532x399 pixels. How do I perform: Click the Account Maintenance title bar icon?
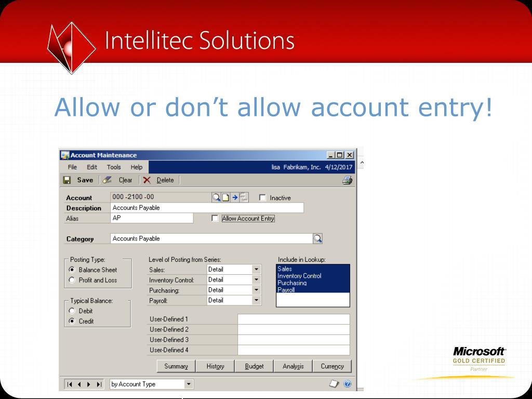tap(65, 155)
